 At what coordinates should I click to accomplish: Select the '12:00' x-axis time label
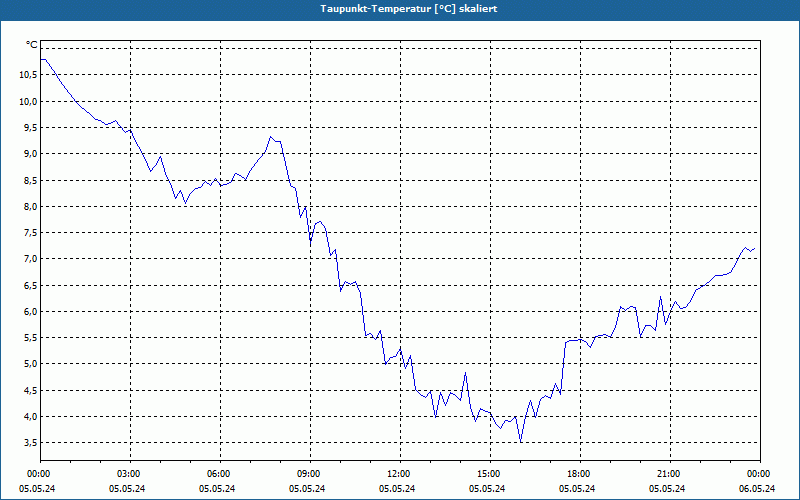400,474
